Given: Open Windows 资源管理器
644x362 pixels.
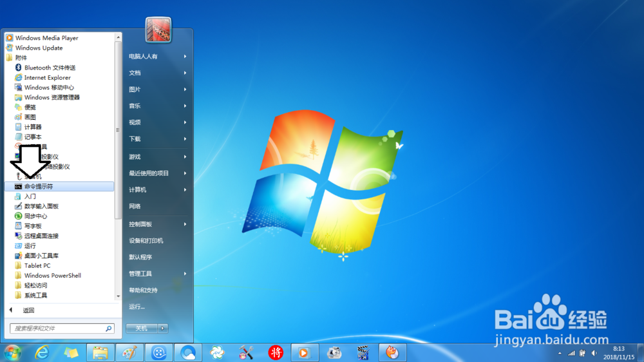Looking at the screenshot, I should pos(52,97).
